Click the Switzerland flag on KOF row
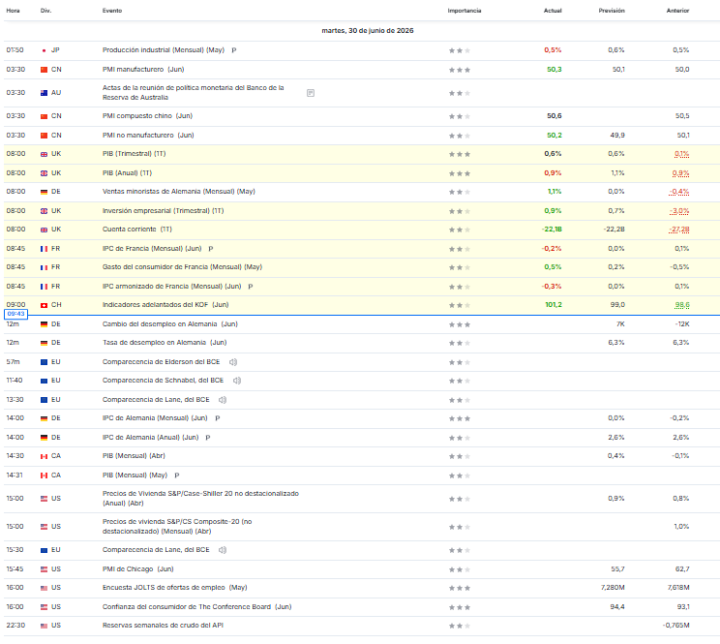 point(44,305)
